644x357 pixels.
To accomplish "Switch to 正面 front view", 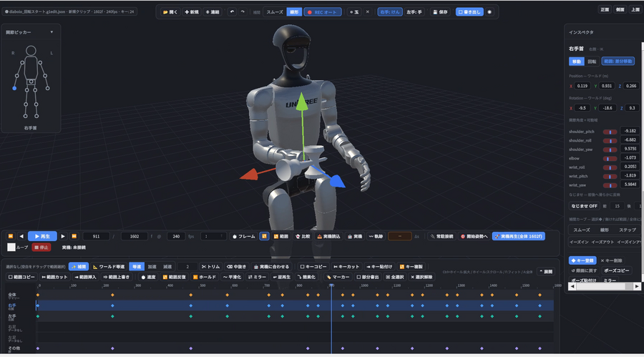I will [x=605, y=9].
